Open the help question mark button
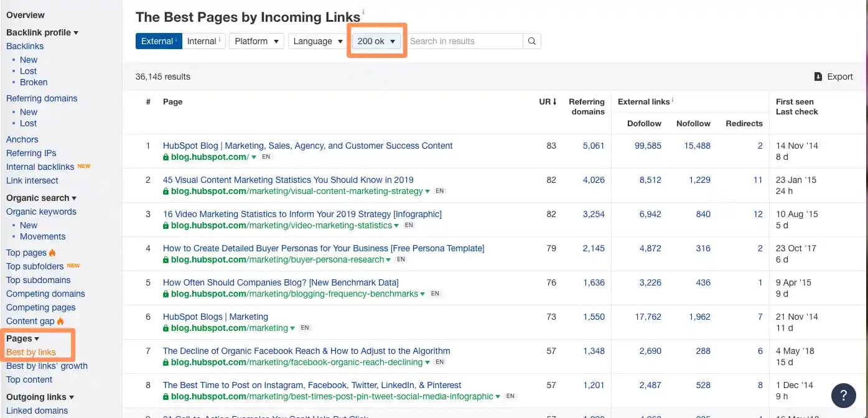This screenshot has height=418, width=868. click(843, 394)
